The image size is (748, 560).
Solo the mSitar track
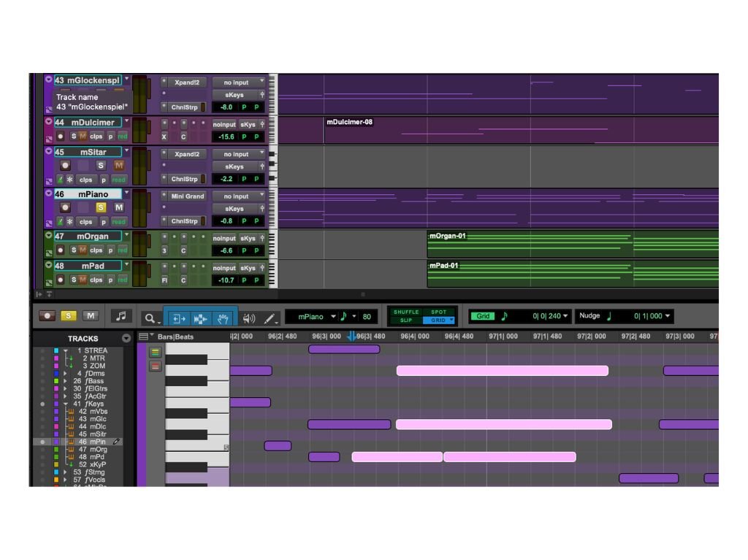[x=101, y=166]
